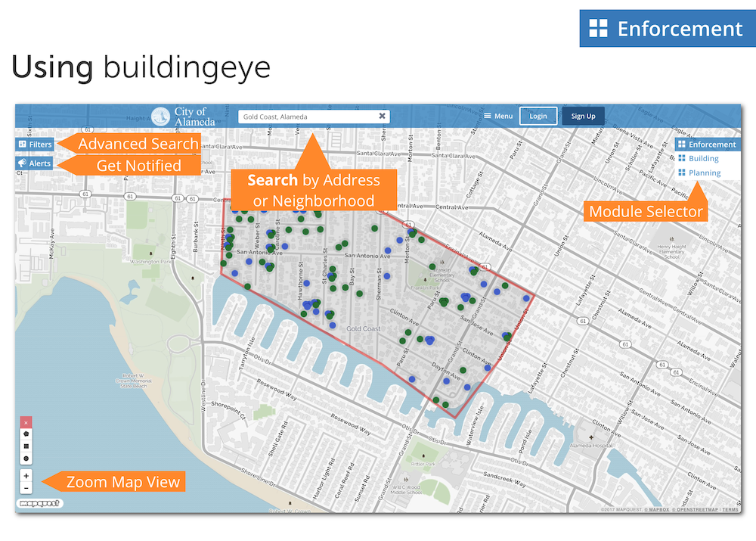The height and width of the screenshot is (541, 756).
Task: Click the mapquest logo
Action: (x=40, y=503)
